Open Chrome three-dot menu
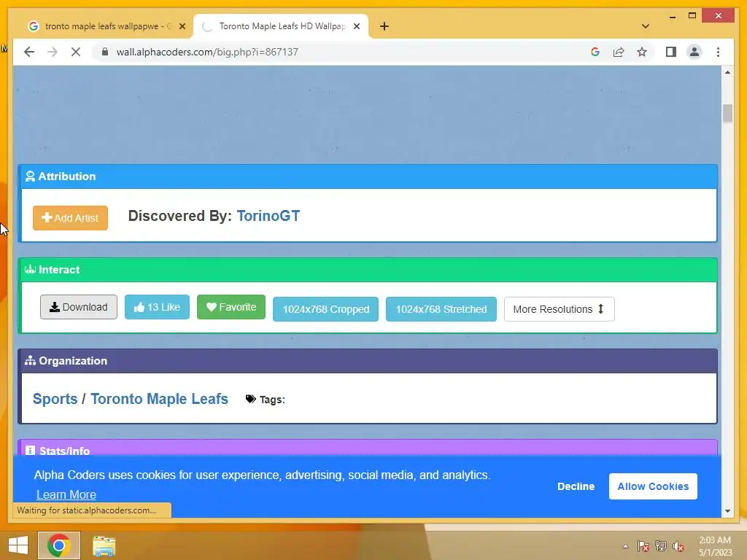Screen dimensions: 747x560 coord(718,52)
